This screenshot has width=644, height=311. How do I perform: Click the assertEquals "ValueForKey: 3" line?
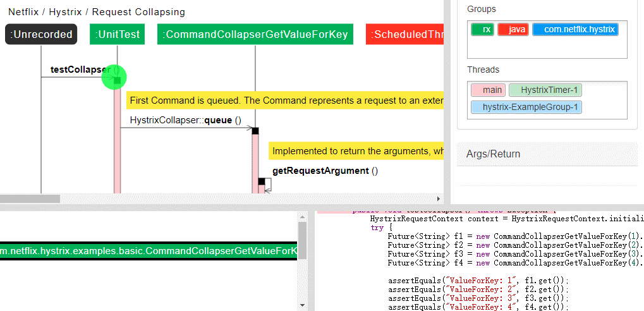click(x=478, y=298)
